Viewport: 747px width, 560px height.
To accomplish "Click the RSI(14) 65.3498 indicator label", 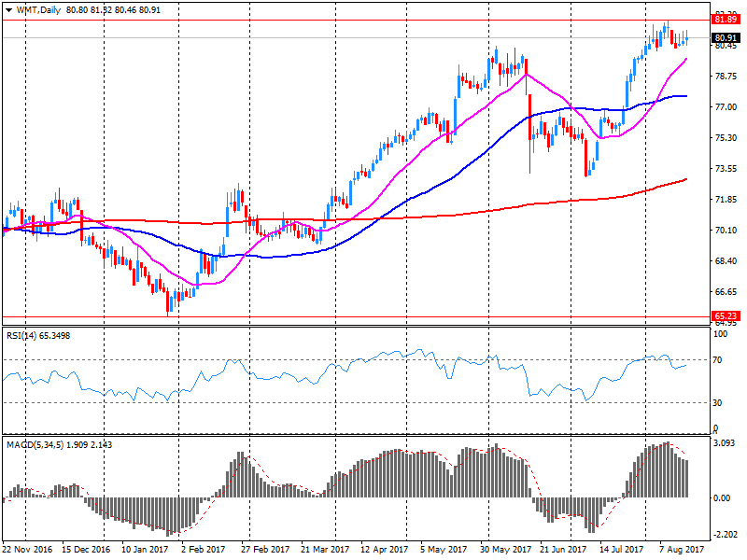I will [38, 336].
